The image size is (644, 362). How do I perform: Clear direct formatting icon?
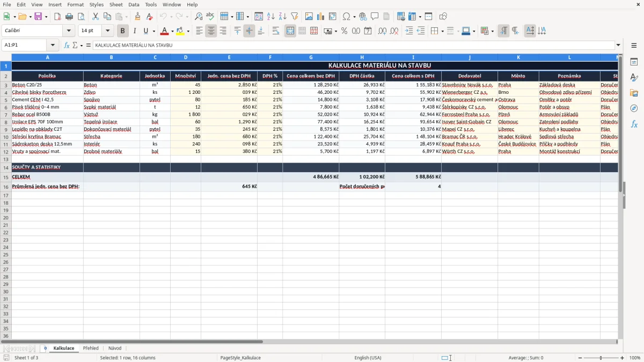point(149,17)
